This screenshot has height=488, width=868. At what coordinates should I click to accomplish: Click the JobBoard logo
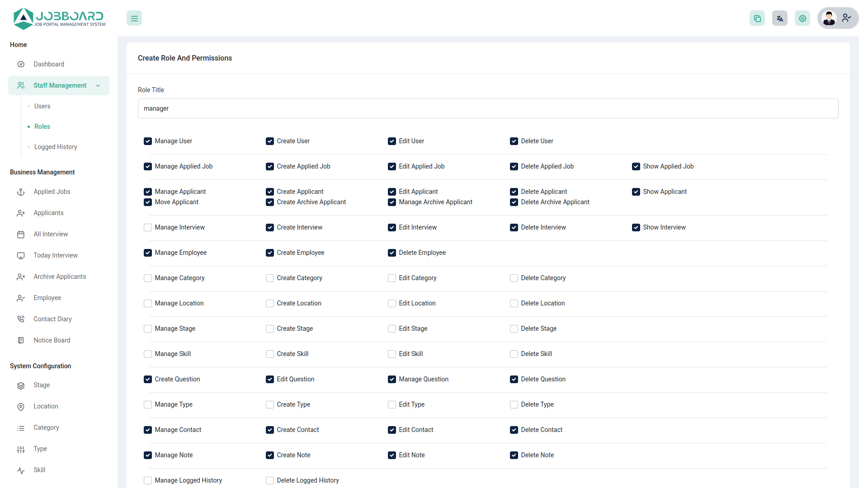click(59, 18)
